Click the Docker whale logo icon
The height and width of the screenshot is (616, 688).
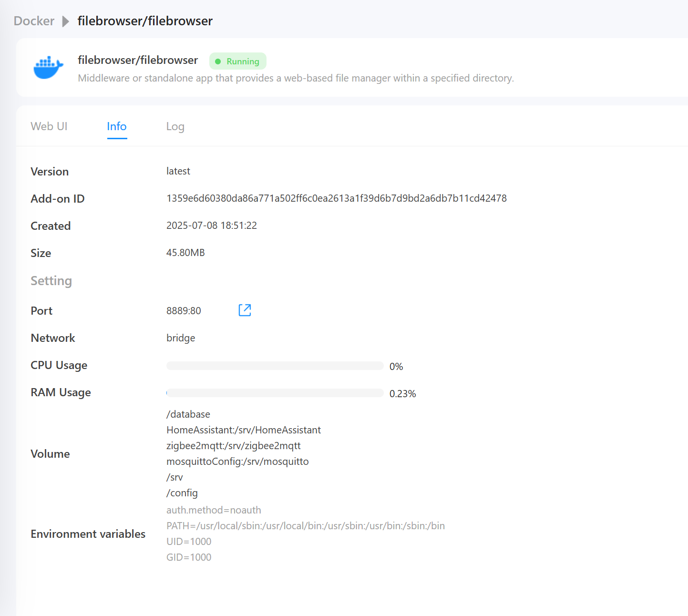click(48, 68)
